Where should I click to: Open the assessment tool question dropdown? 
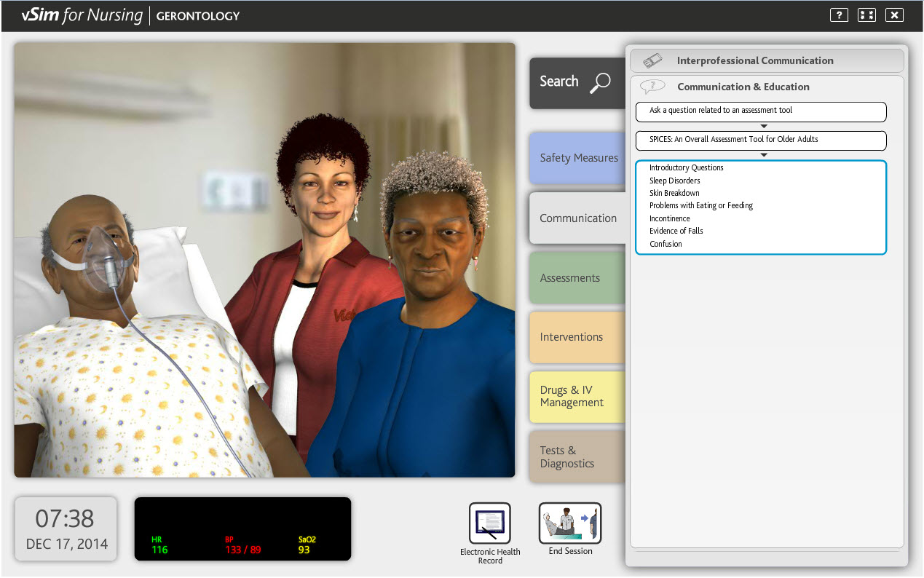(x=760, y=112)
